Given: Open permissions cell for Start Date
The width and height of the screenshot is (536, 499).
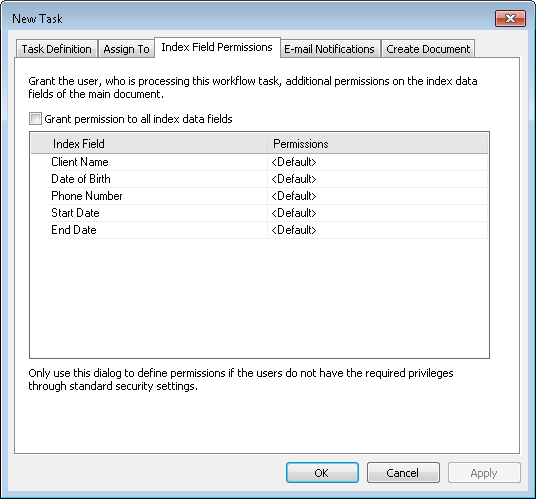Looking at the screenshot, I should pos(377,213).
